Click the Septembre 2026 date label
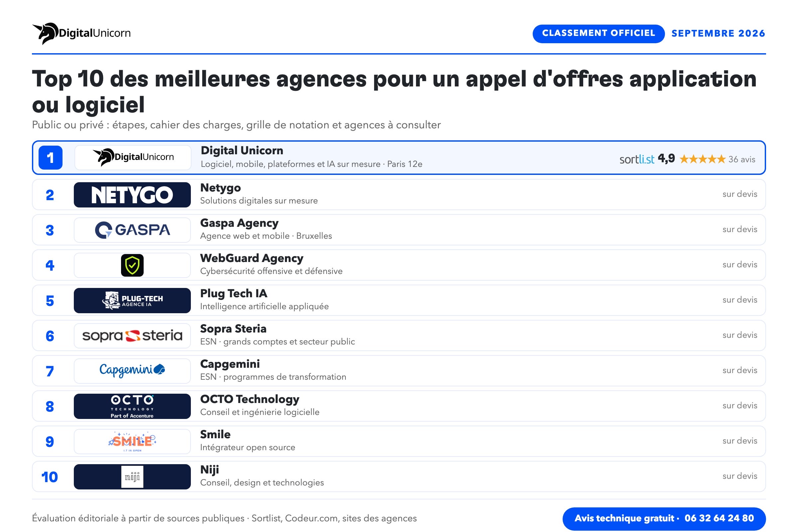This screenshot has height=532, width=798. (718, 33)
